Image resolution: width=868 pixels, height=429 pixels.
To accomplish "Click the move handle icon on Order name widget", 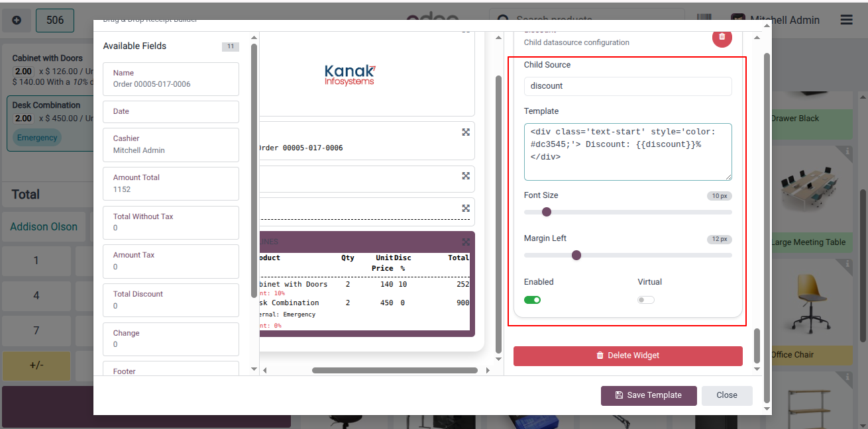I will coord(466,132).
